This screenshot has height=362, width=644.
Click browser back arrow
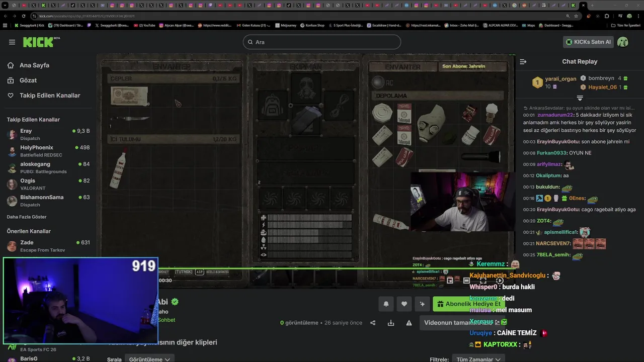click(x=6, y=16)
